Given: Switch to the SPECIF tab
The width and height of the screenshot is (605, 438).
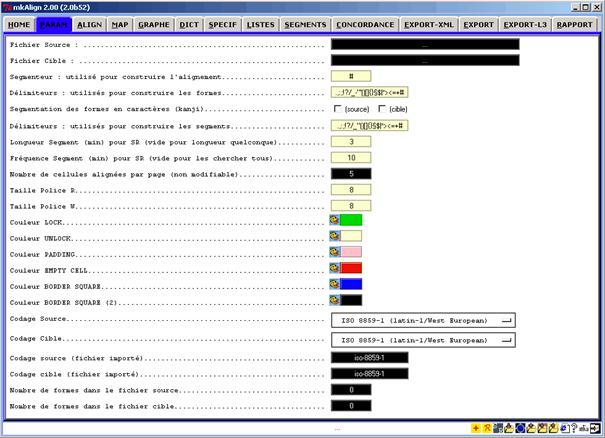Looking at the screenshot, I should [223, 25].
